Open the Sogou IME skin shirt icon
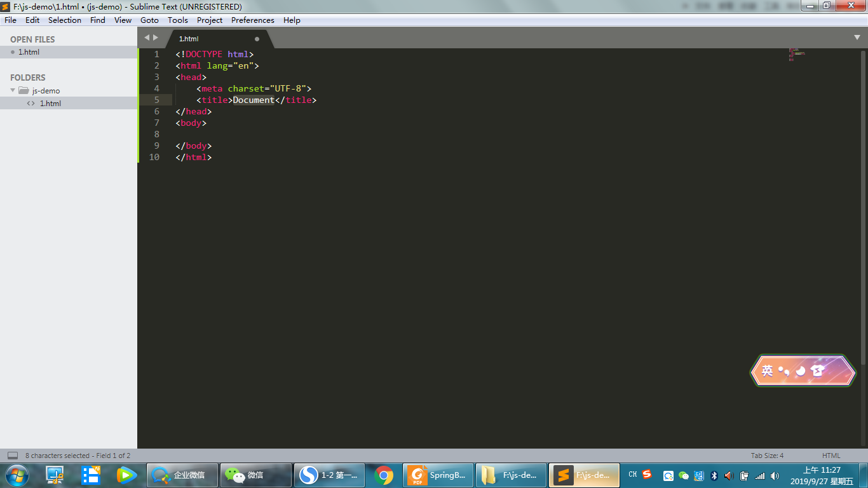This screenshot has width=868, height=488. point(818,370)
